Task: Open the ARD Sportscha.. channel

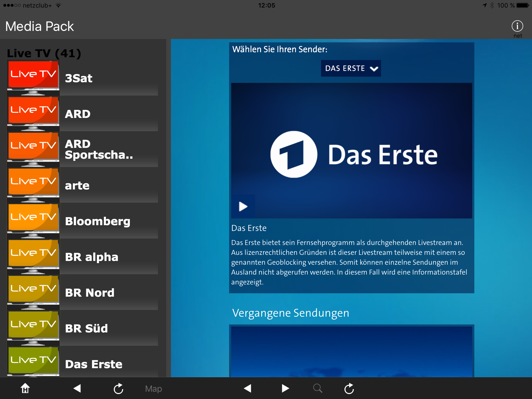Action: [x=109, y=149]
